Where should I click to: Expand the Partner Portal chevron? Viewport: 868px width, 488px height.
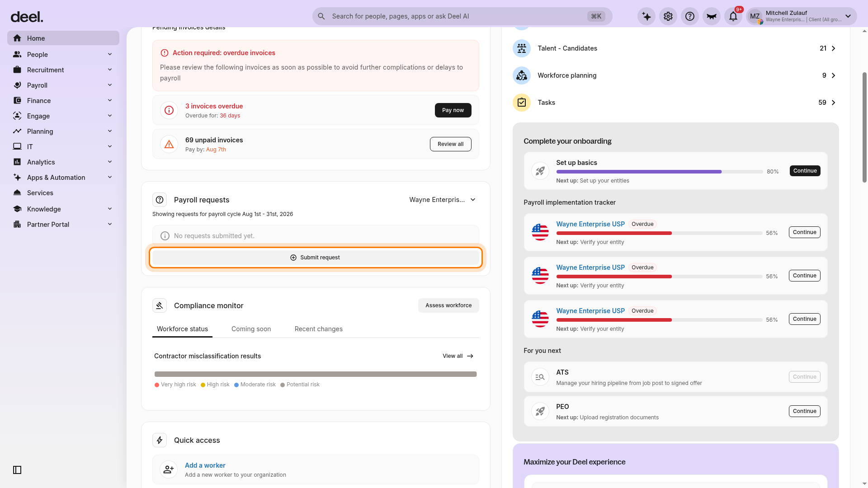110,224
